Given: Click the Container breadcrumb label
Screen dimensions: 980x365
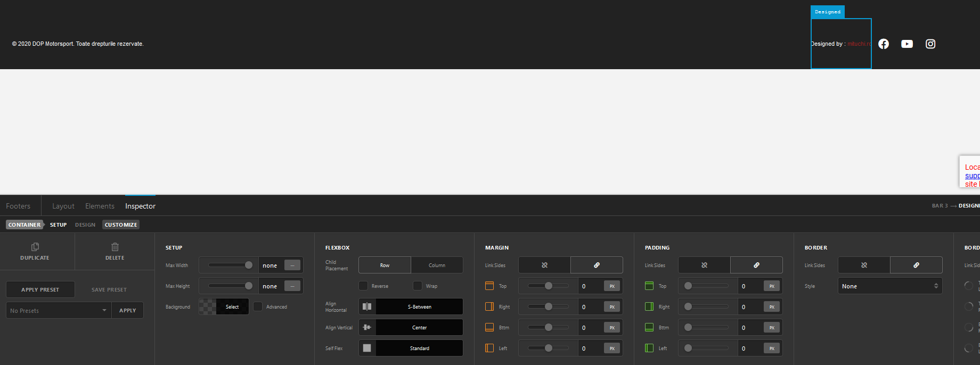Looking at the screenshot, I should [x=24, y=225].
